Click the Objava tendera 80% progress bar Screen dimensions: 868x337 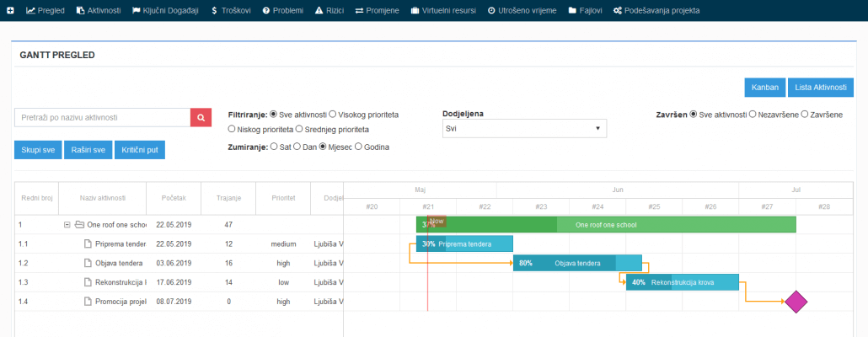coord(577,264)
